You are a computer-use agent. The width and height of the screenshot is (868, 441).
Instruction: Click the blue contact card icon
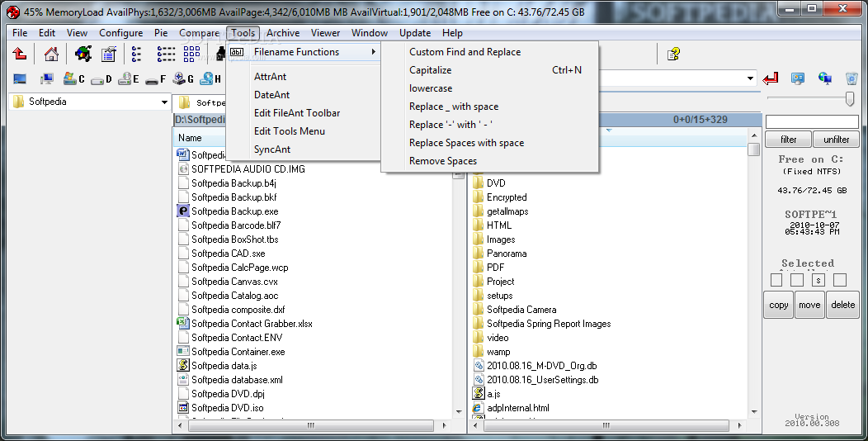point(798,78)
